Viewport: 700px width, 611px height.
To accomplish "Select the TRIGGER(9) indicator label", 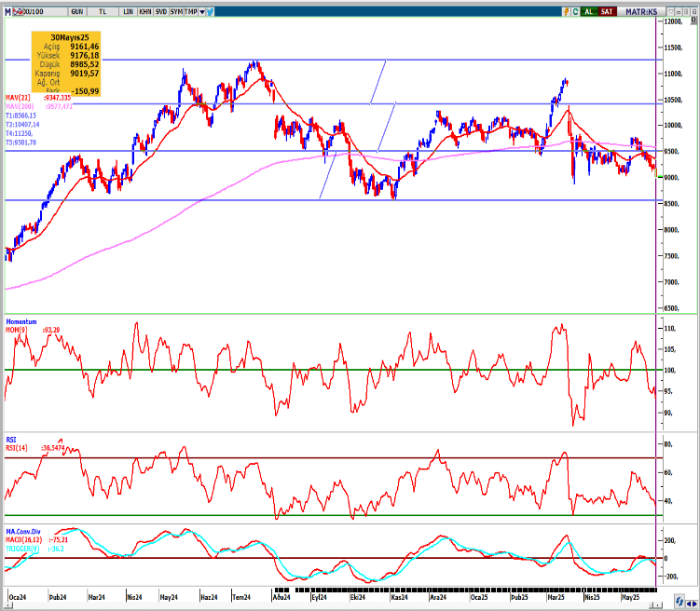I will [x=22, y=549].
